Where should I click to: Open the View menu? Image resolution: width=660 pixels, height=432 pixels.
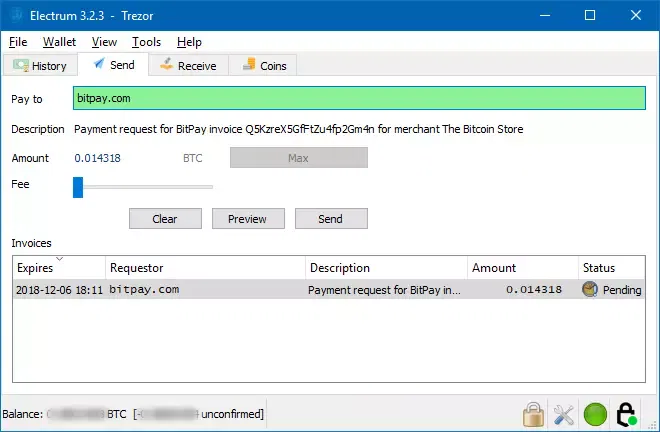coord(104,42)
